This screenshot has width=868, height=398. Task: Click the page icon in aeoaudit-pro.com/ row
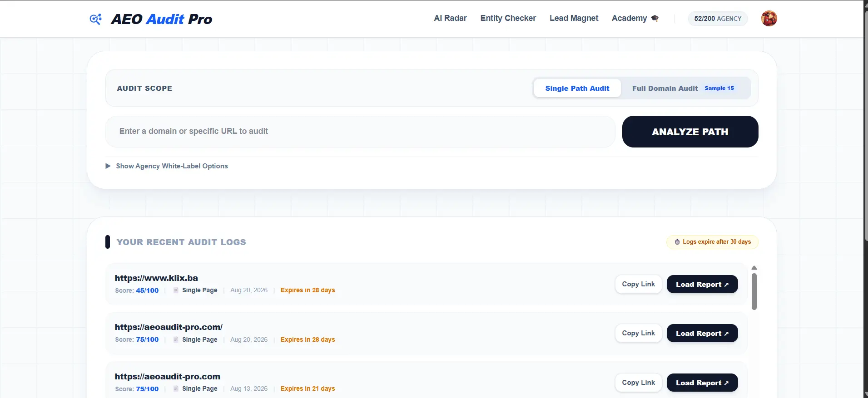(x=176, y=339)
